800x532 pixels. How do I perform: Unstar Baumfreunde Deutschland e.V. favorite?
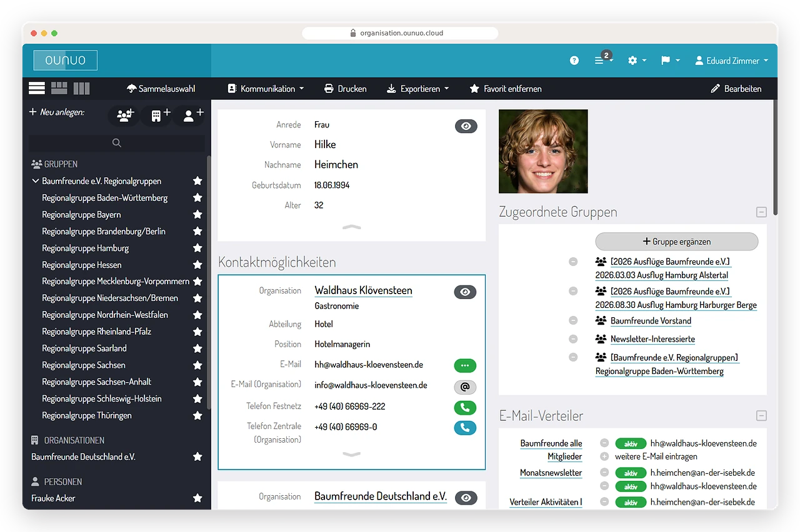click(x=197, y=456)
